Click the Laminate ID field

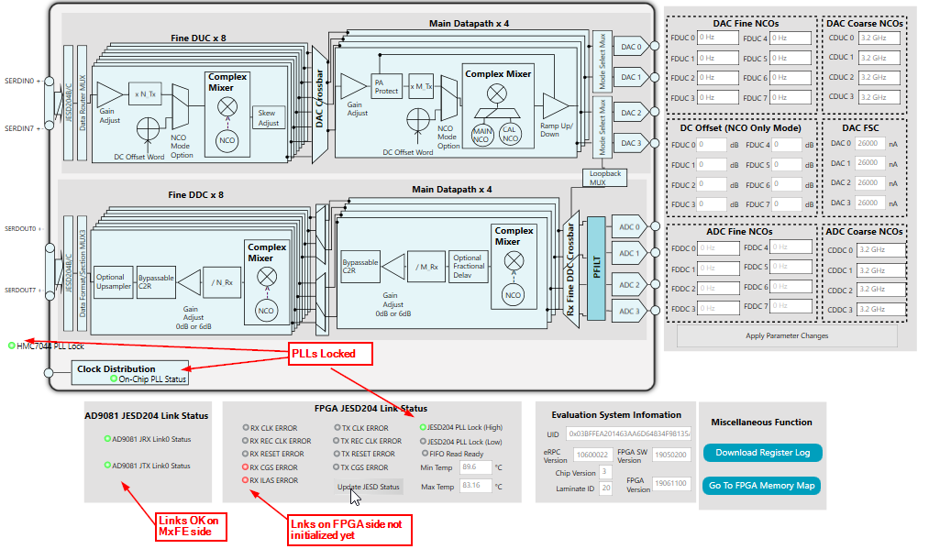coord(605,488)
